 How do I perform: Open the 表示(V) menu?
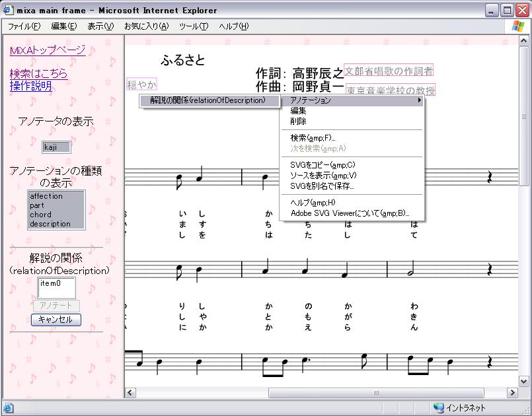click(100, 26)
